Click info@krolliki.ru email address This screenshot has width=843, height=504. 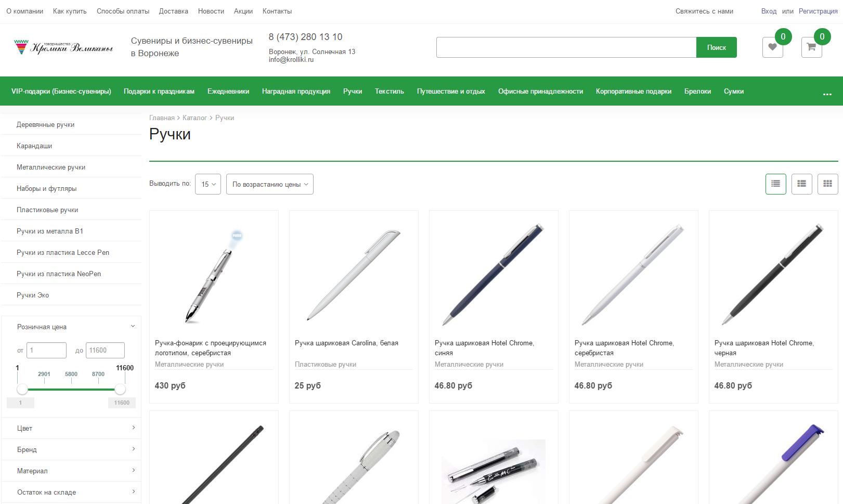[291, 60]
